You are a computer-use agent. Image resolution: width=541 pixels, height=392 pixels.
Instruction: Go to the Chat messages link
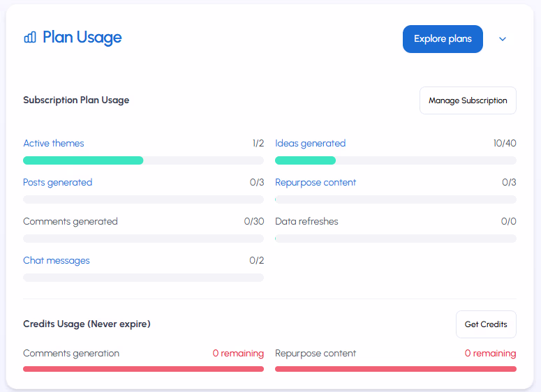coord(57,260)
